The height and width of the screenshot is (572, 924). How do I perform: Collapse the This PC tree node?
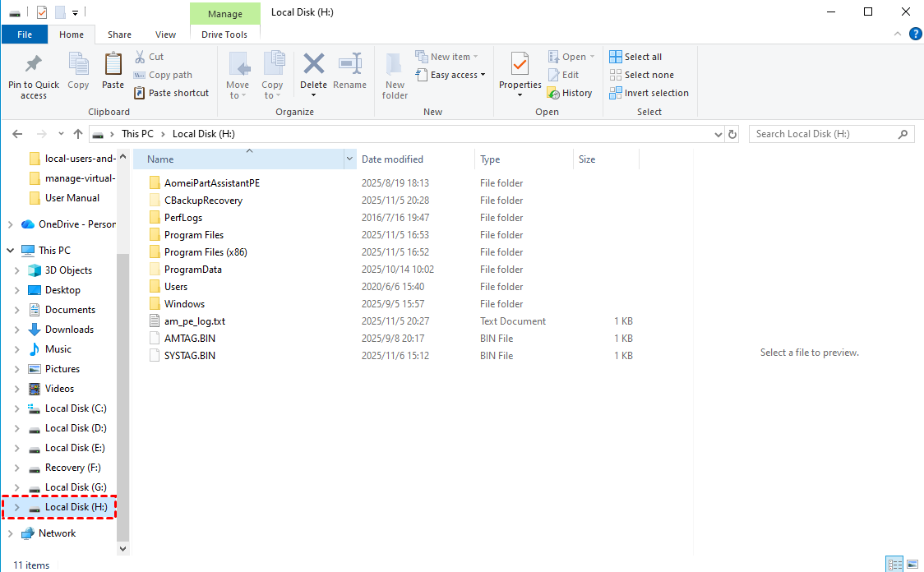point(9,251)
